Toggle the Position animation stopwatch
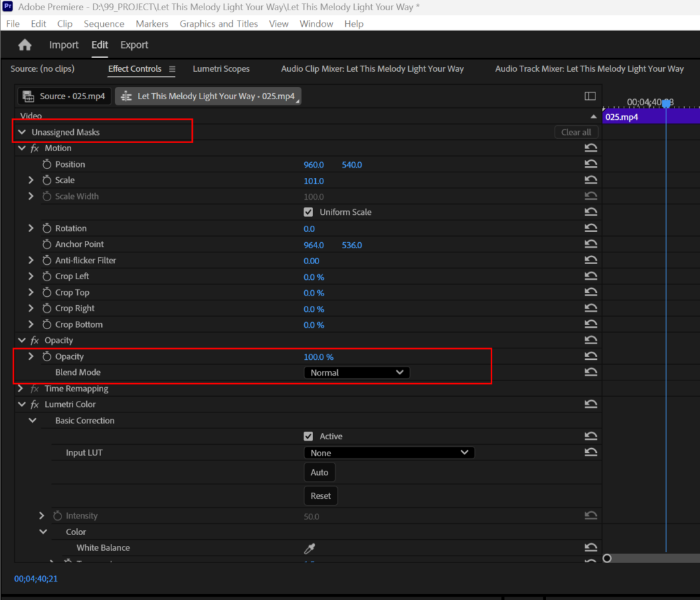This screenshot has height=600, width=700. pyautogui.click(x=47, y=164)
